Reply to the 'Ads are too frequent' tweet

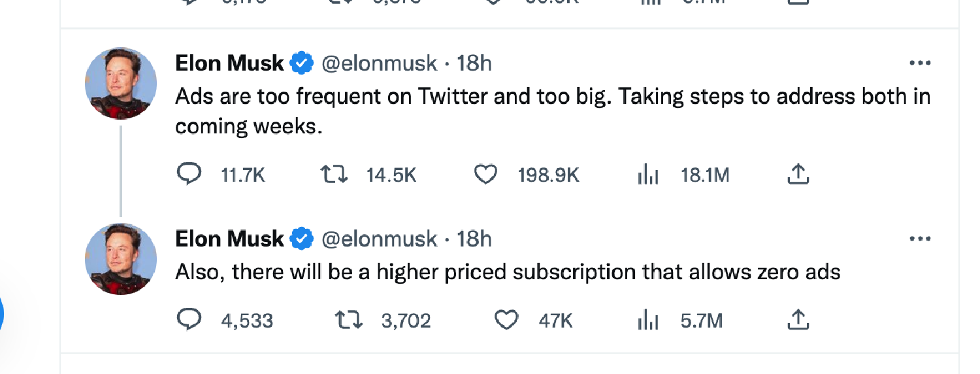point(189,175)
